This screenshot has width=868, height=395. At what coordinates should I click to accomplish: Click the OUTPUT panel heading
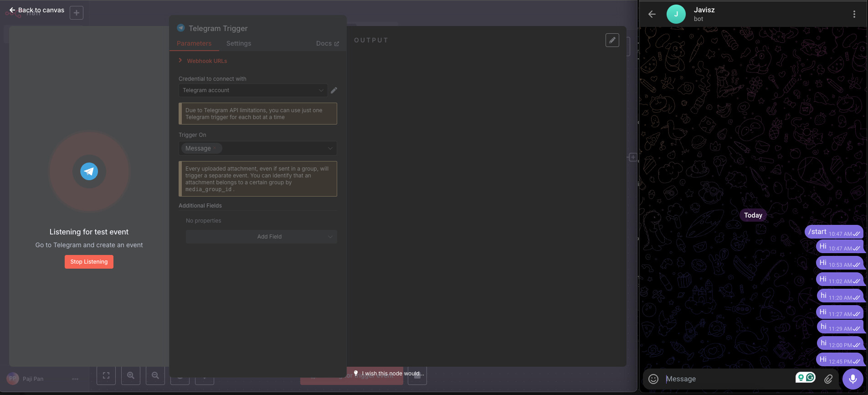[x=371, y=40]
